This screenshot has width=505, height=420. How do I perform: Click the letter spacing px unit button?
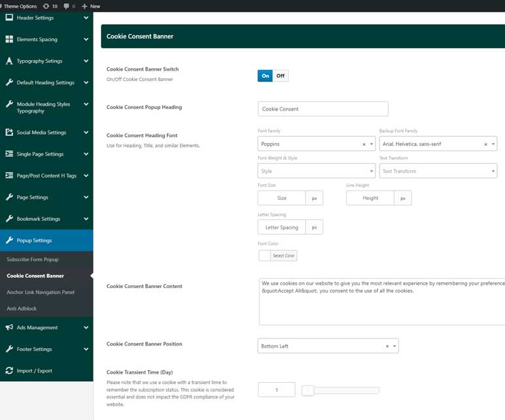(314, 227)
